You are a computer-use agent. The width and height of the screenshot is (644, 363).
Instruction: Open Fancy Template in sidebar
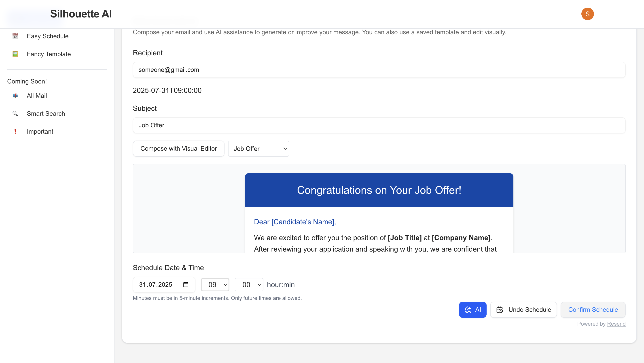pos(49,54)
